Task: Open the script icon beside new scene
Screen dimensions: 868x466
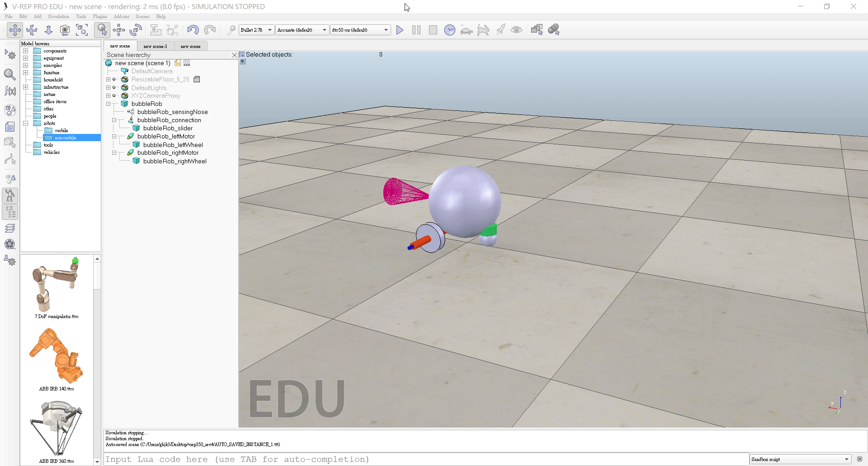Action: point(178,63)
